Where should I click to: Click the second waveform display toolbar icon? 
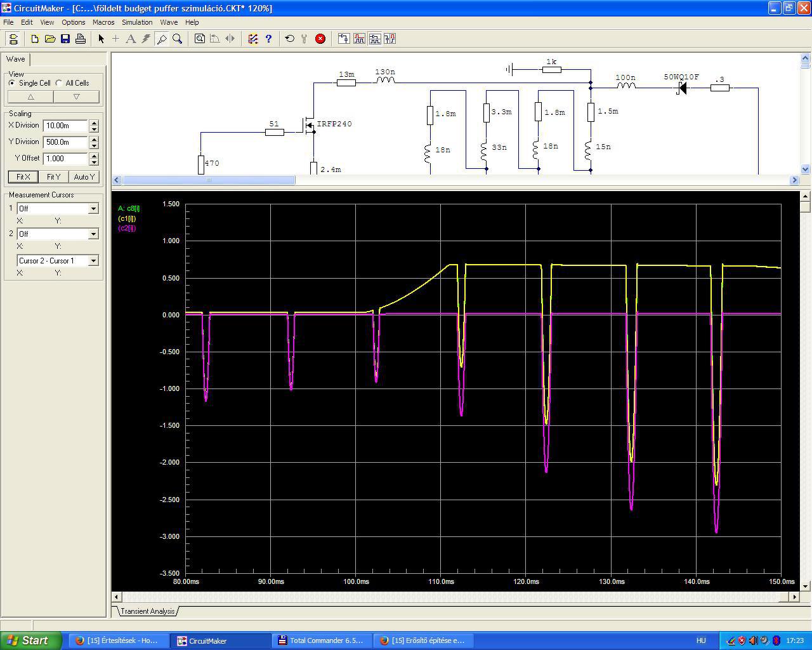click(359, 39)
